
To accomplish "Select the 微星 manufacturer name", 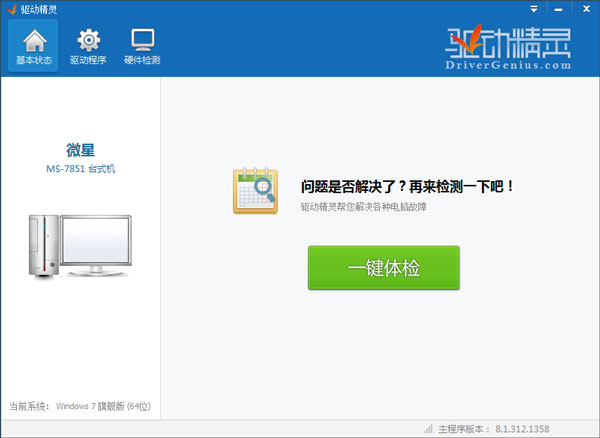I will (x=80, y=149).
